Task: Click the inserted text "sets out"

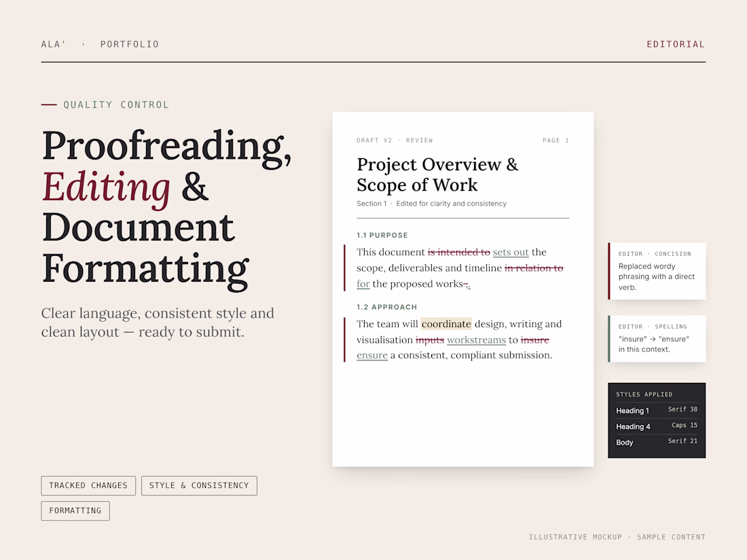Action: pyautogui.click(x=511, y=252)
